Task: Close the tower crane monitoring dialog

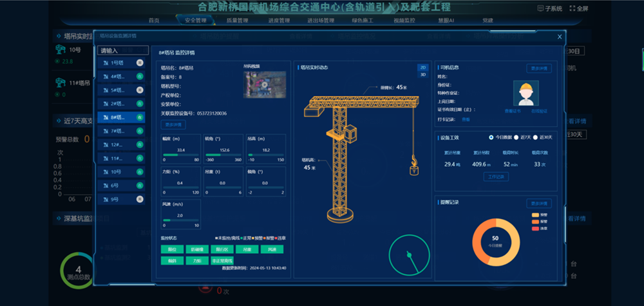Action: pos(558,37)
